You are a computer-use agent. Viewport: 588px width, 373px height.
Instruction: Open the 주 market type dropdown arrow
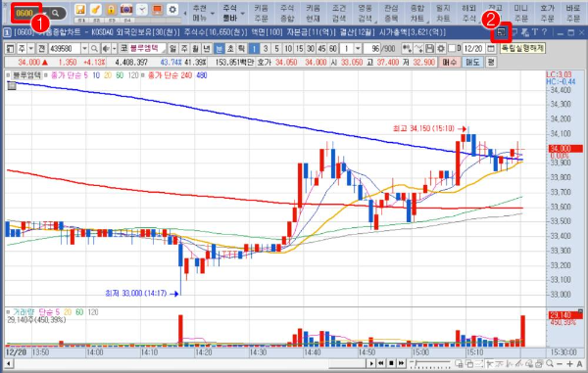point(31,48)
